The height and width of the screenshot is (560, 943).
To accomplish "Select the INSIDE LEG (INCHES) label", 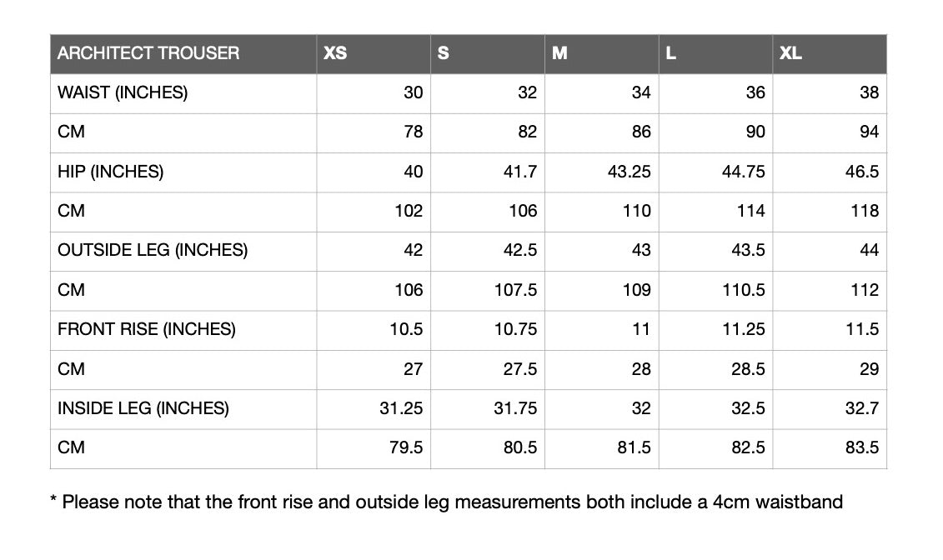I will pyautogui.click(x=143, y=408).
